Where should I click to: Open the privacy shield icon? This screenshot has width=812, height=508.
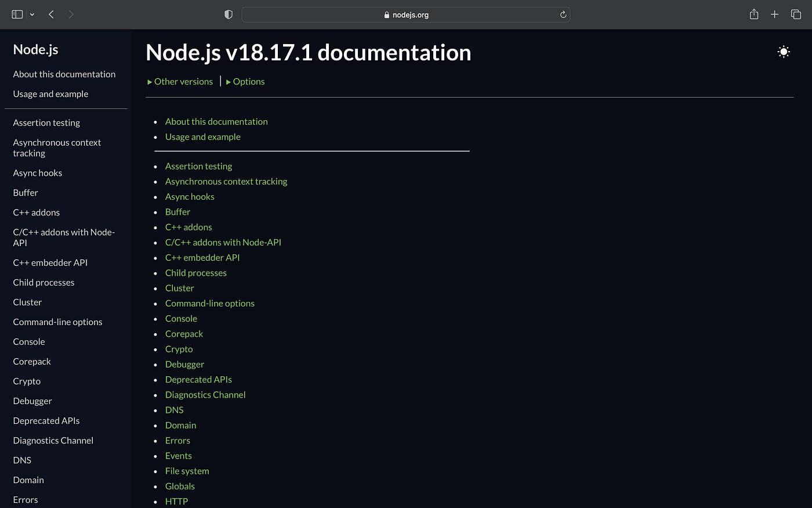tap(229, 15)
